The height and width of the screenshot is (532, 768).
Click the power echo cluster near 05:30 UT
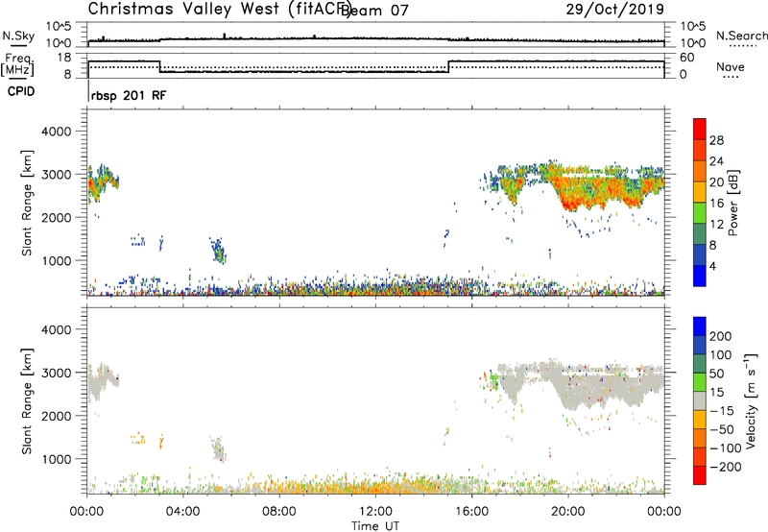pyautogui.click(x=218, y=251)
